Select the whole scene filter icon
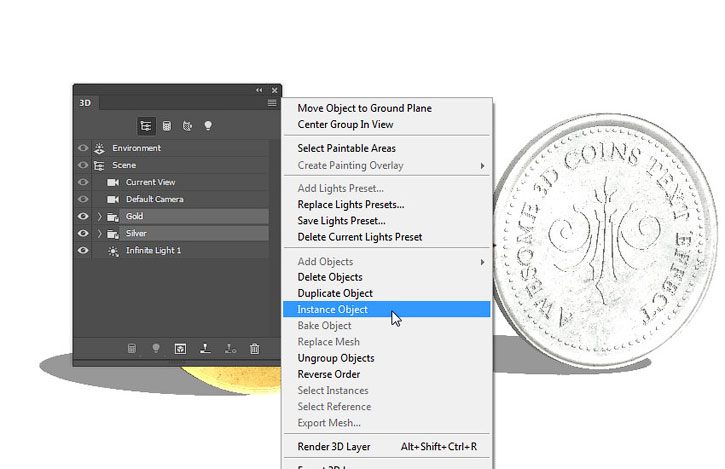 147,126
